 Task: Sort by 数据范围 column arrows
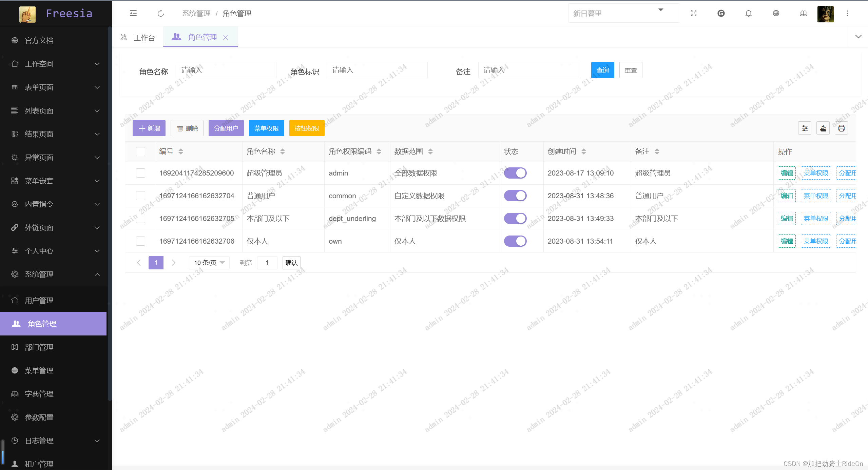(x=430, y=151)
